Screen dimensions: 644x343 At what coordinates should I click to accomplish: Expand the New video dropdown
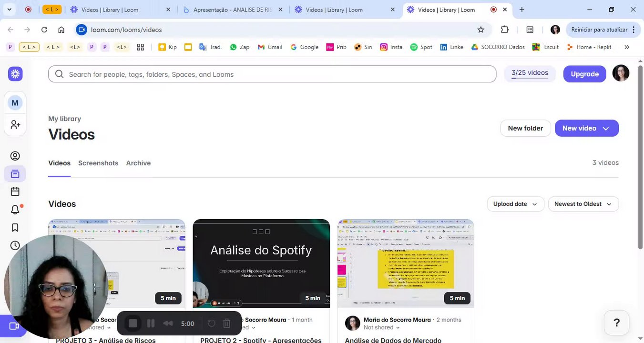[606, 128]
